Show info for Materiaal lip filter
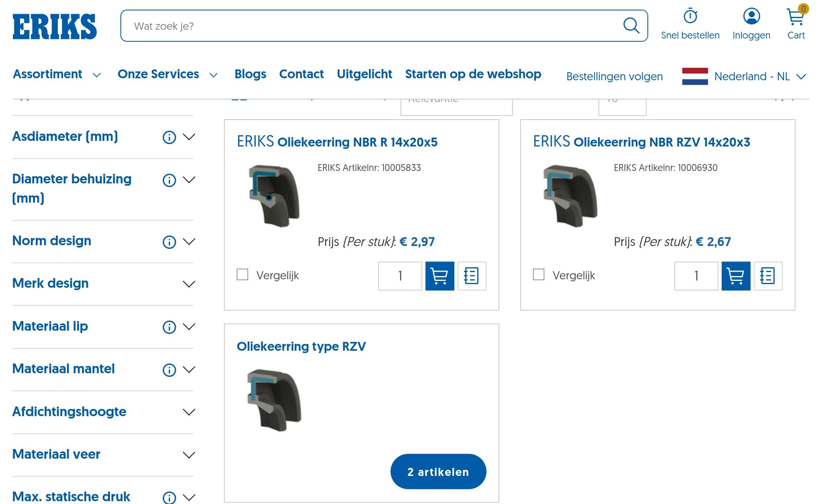822x504 pixels. coord(169,327)
